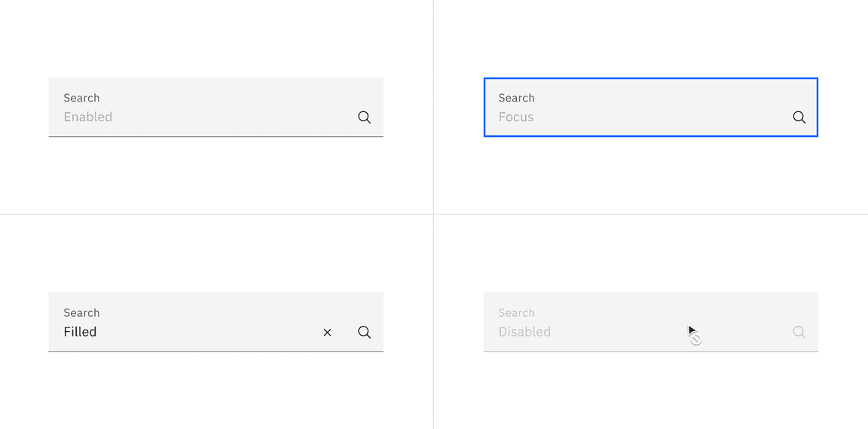Click the 'Search' label above 'Focus'
Image resolution: width=868 pixels, height=429 pixels.
(x=516, y=98)
